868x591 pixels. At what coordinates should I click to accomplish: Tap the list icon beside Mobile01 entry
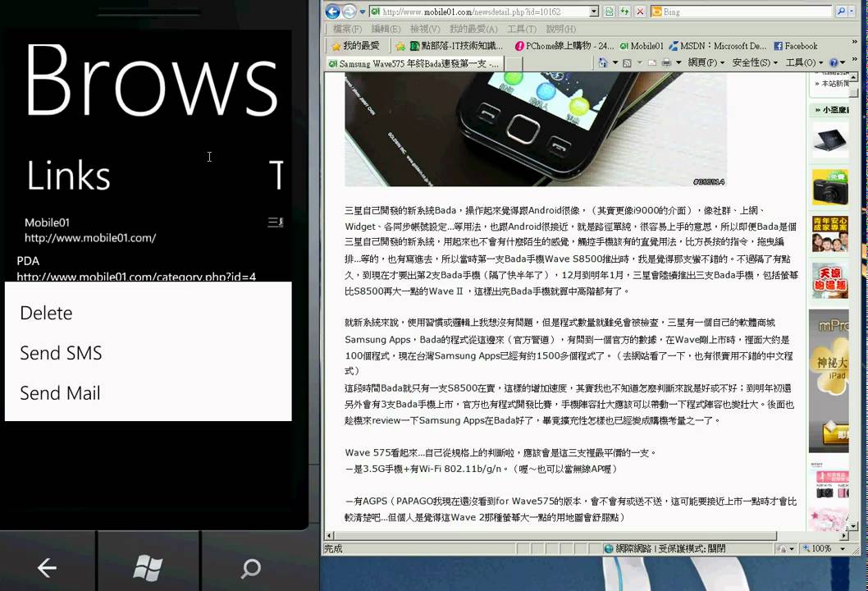275,222
